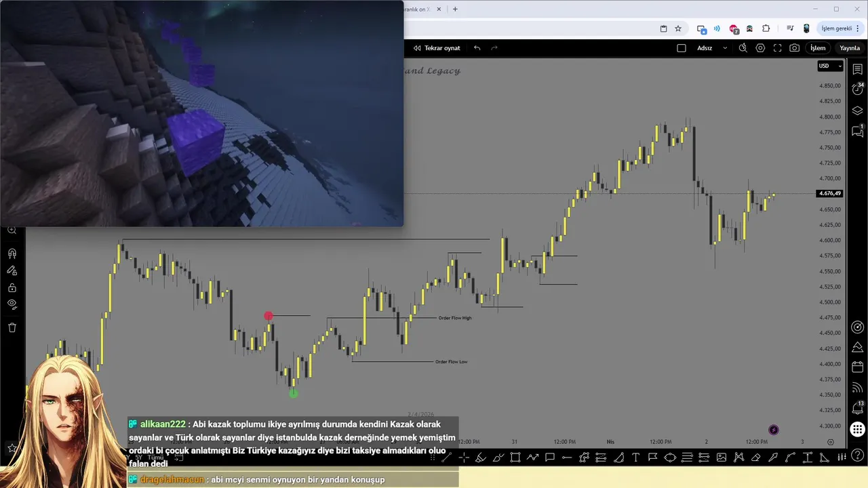Toggle stay in drawing mode pencil-lock icon
868x488 pixels.
pyautogui.click(x=12, y=270)
